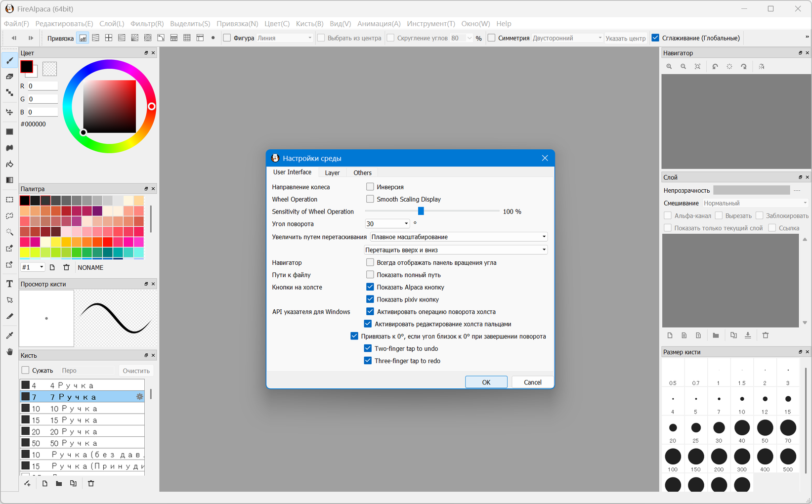Delete the palette color with trash icon
The height and width of the screenshot is (504, 812).
point(66,267)
